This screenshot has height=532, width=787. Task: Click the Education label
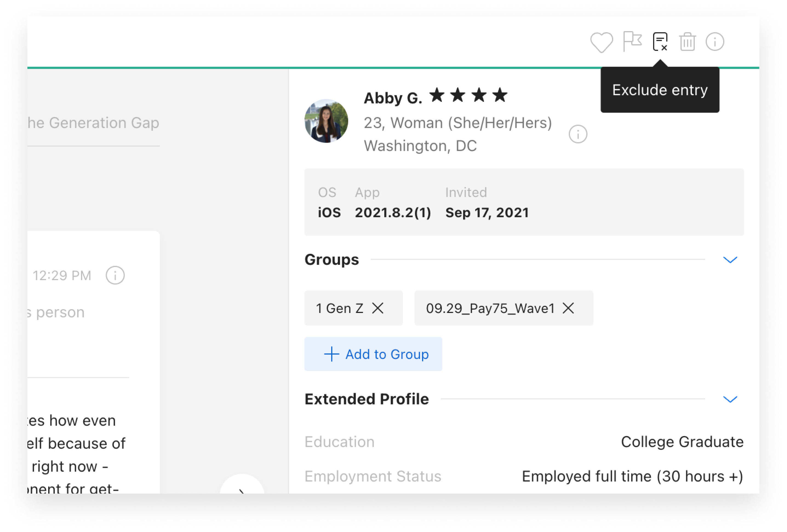coord(339,442)
